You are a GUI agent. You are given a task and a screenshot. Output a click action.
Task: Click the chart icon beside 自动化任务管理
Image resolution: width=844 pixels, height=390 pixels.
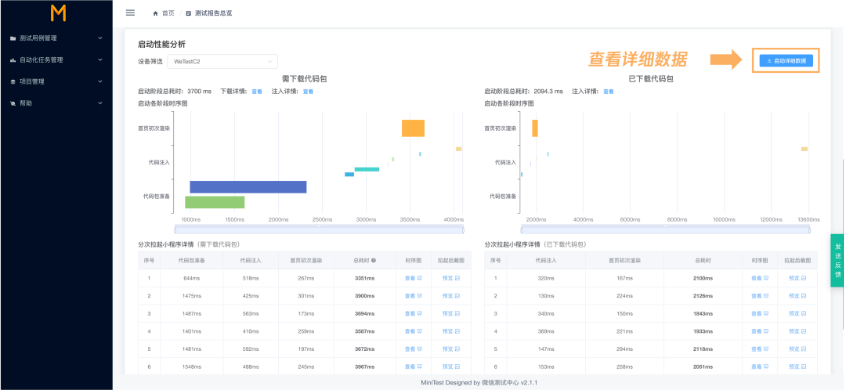(13, 60)
